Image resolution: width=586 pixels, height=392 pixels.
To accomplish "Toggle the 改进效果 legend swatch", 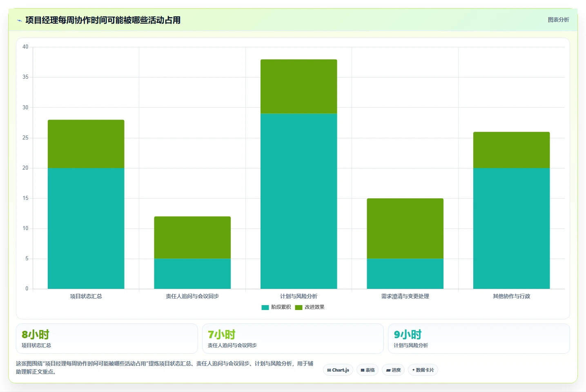I will (299, 307).
